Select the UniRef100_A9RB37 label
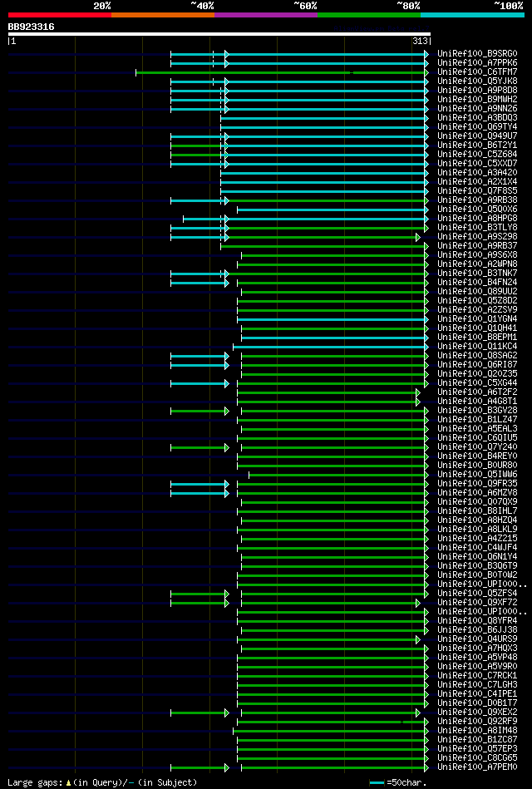 pyautogui.click(x=478, y=246)
